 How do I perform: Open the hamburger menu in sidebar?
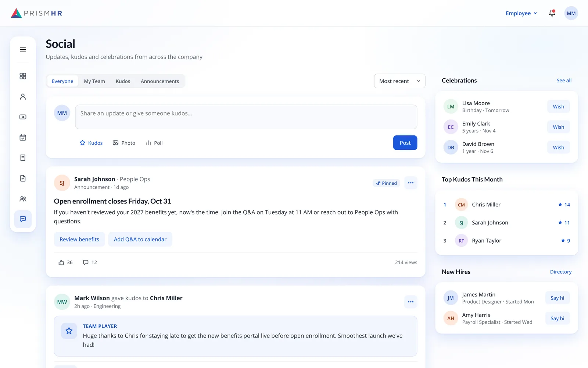(x=23, y=50)
